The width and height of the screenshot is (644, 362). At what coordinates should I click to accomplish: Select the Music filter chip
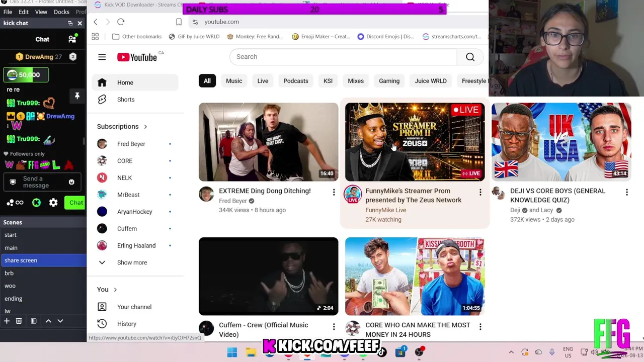coord(234,81)
